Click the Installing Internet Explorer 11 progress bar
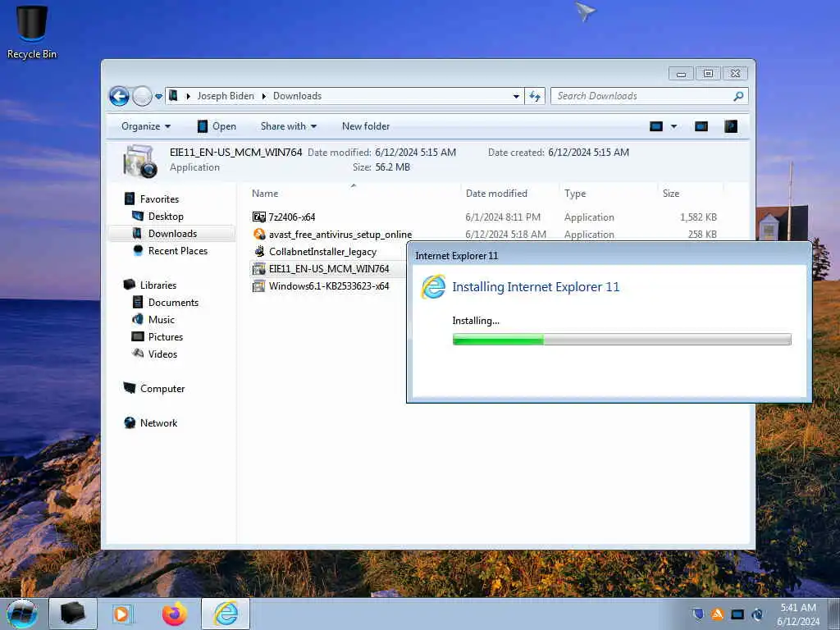The width and height of the screenshot is (840, 630). (x=622, y=339)
